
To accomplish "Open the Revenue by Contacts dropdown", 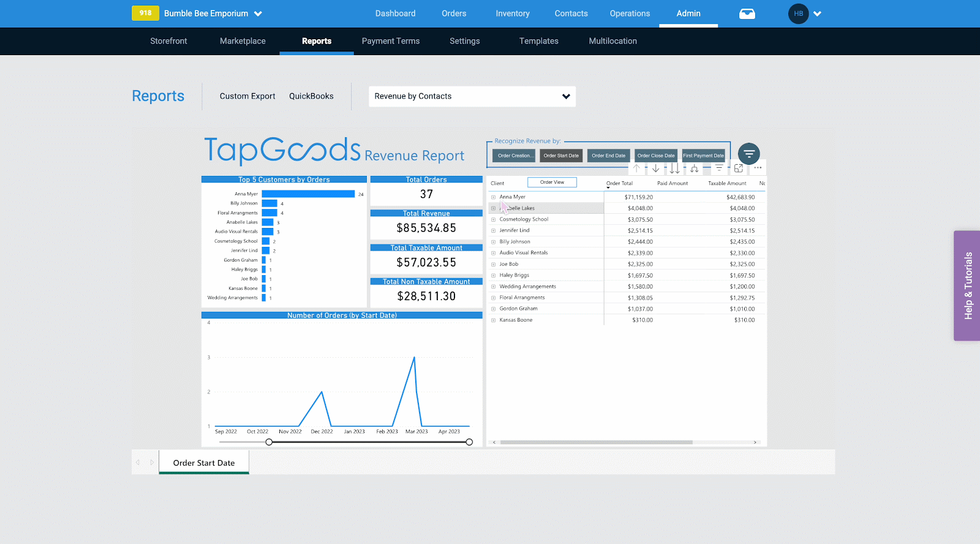I will pyautogui.click(x=472, y=96).
